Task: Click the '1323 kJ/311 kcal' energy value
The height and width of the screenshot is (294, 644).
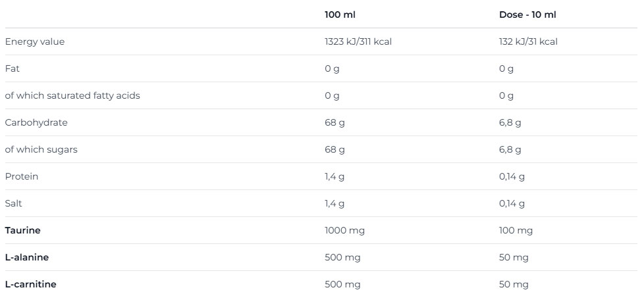Action: pos(359,41)
